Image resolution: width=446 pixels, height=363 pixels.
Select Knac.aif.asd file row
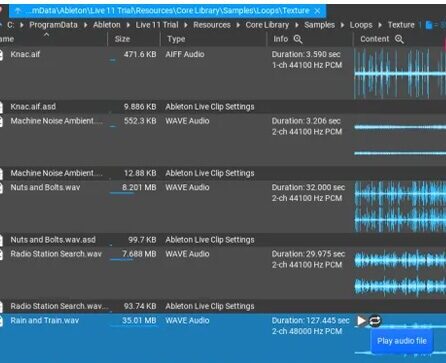[223, 107]
